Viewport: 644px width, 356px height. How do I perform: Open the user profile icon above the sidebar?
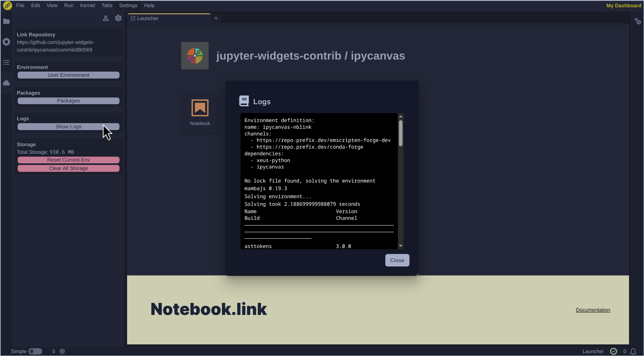click(x=106, y=18)
